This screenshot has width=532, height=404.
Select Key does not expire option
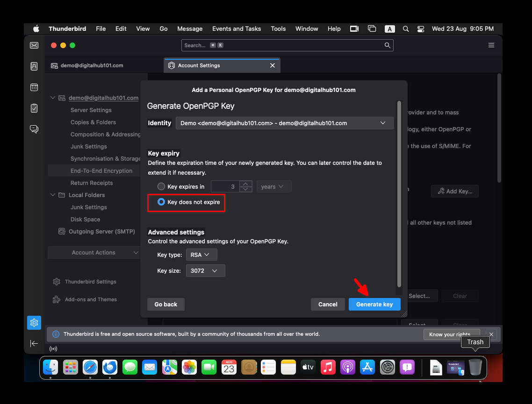161,202
